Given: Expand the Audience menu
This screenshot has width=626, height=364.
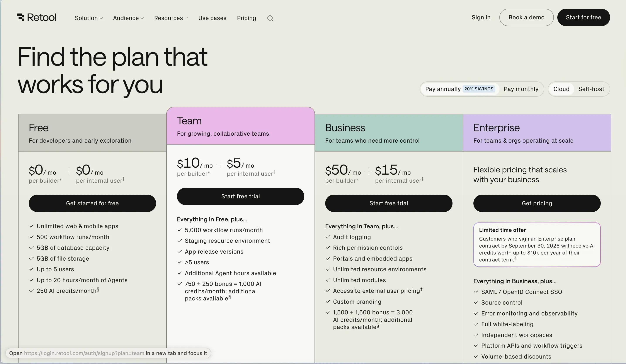Looking at the screenshot, I should click(x=128, y=18).
